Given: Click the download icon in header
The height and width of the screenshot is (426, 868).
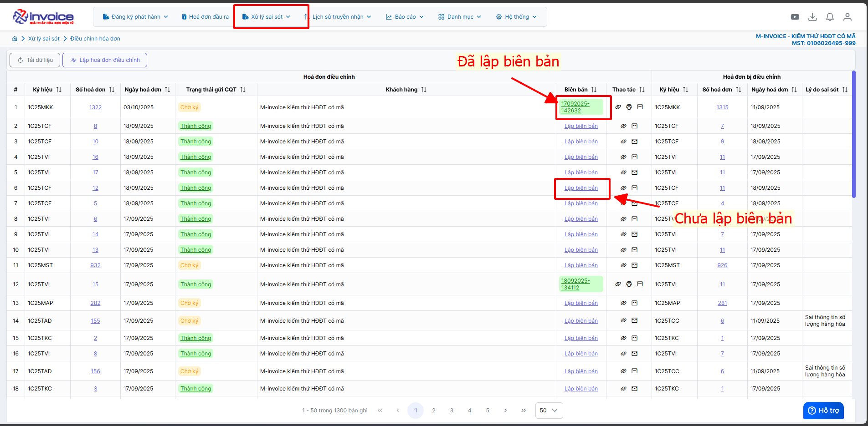Looking at the screenshot, I should [812, 17].
